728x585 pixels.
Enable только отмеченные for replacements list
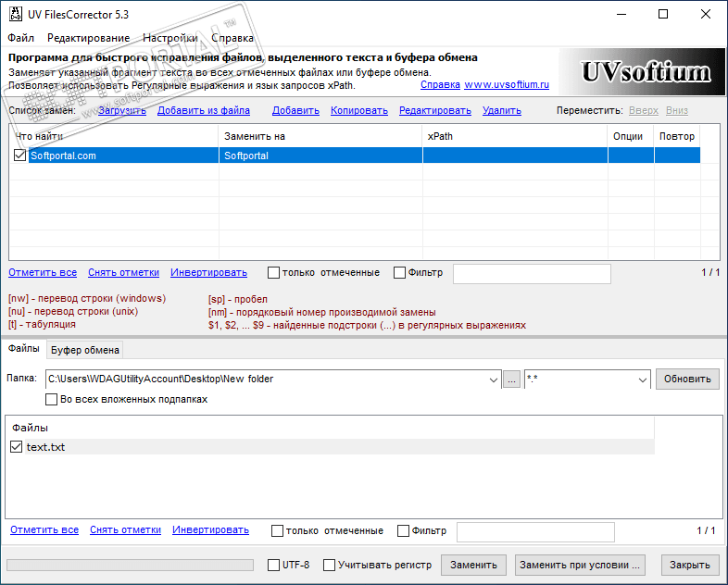[273, 273]
